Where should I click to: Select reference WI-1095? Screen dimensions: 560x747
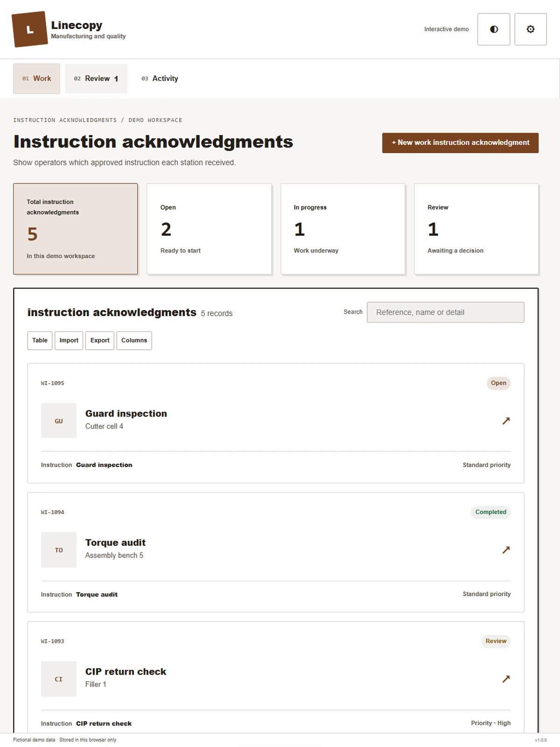click(53, 383)
